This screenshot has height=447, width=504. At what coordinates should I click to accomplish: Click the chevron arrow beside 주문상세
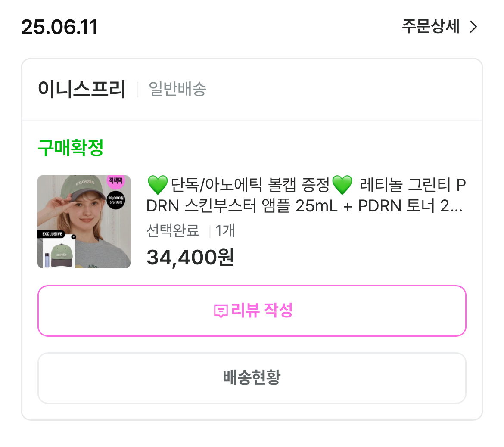pos(473,27)
